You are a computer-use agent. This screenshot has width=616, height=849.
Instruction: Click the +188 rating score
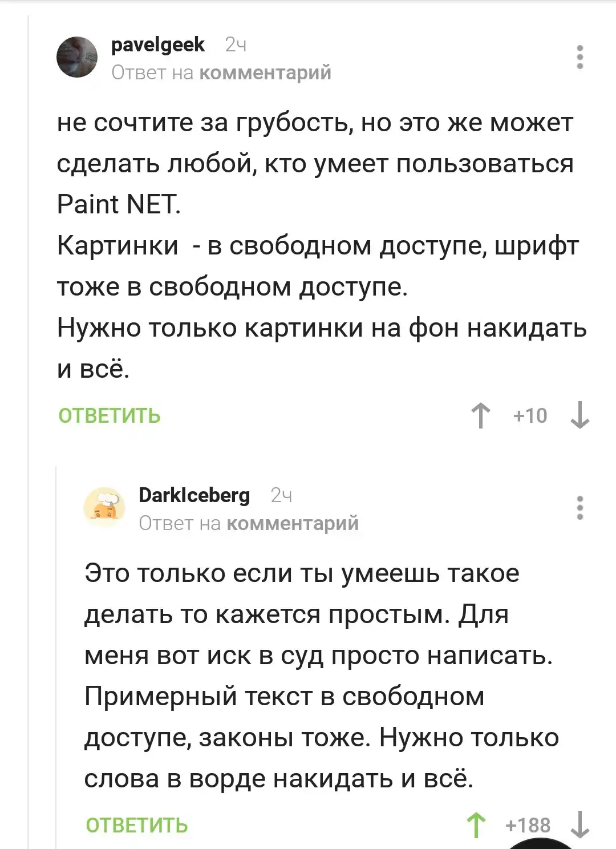(x=528, y=825)
